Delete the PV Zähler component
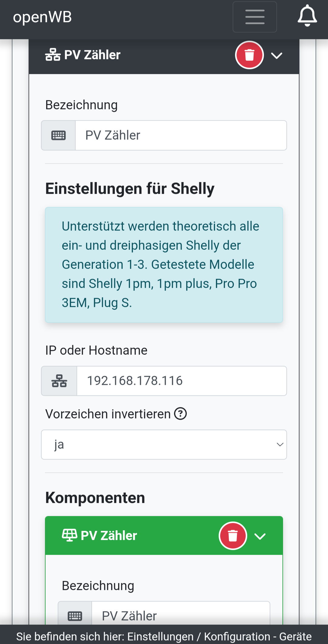The width and height of the screenshot is (328, 644). [233, 536]
